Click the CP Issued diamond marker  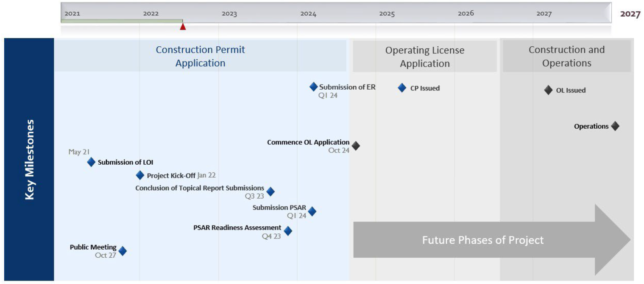pos(402,88)
